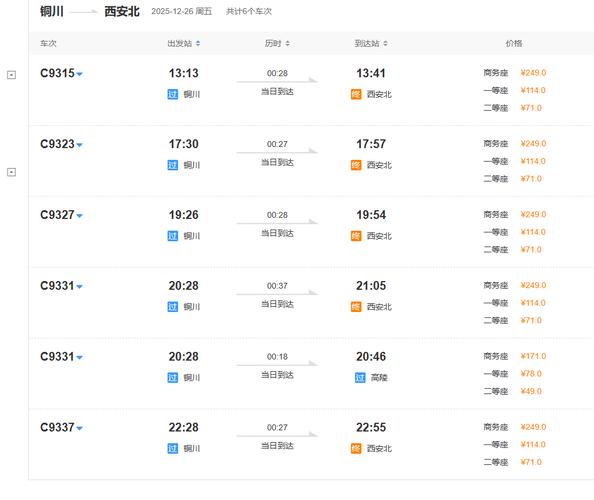Expand the C9315 train details arrow

[80, 74]
